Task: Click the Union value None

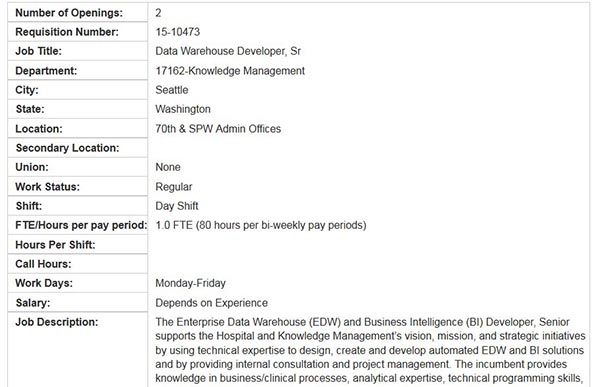Action: [x=168, y=167]
